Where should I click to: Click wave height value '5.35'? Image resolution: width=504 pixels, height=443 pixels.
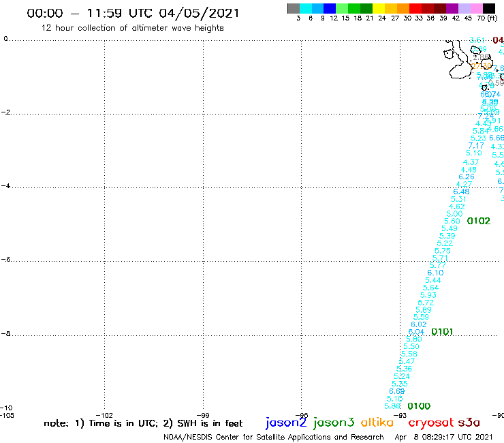[400, 384]
